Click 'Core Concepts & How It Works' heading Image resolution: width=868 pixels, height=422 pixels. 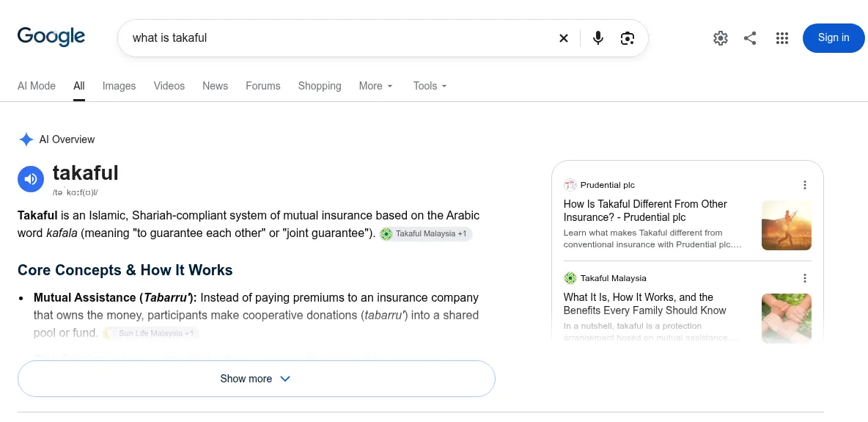125,270
